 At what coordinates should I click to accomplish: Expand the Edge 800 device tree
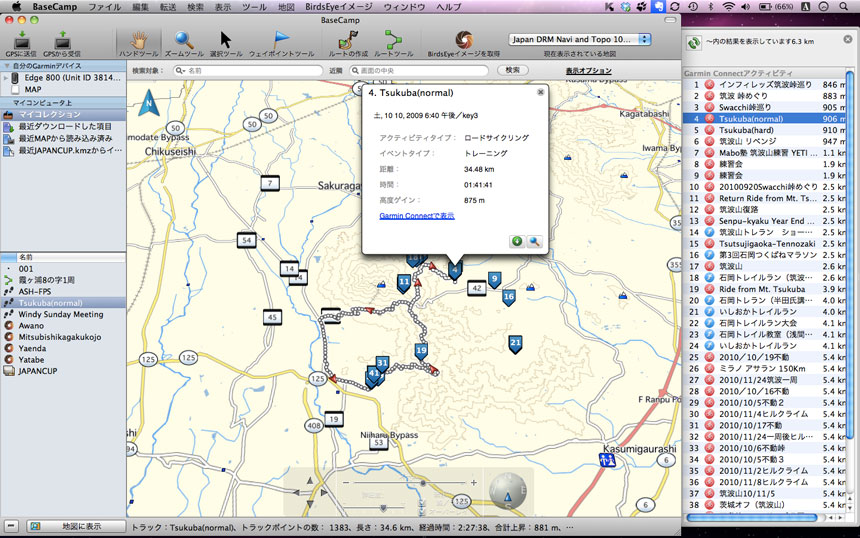[5, 78]
